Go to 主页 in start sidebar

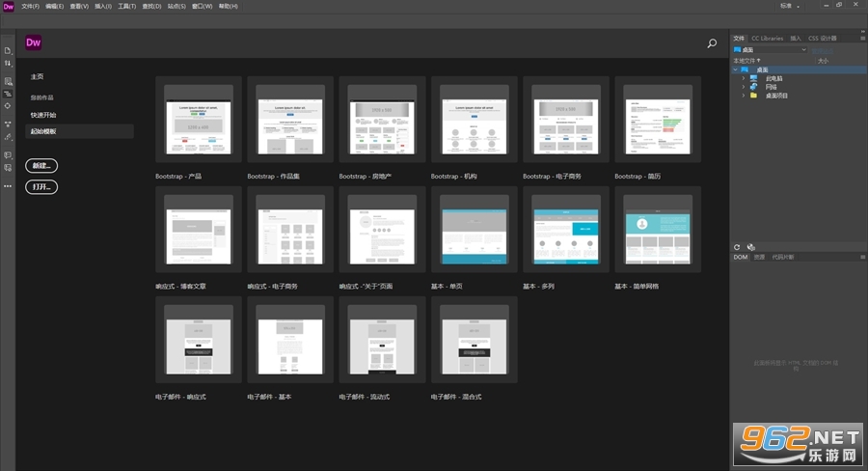coord(37,76)
